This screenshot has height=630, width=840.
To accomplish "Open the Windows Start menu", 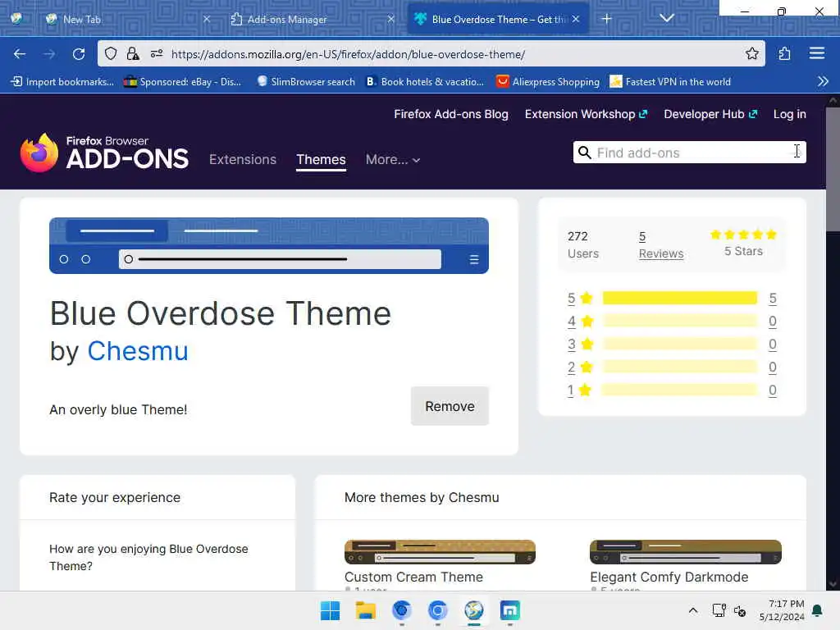I will click(330, 610).
